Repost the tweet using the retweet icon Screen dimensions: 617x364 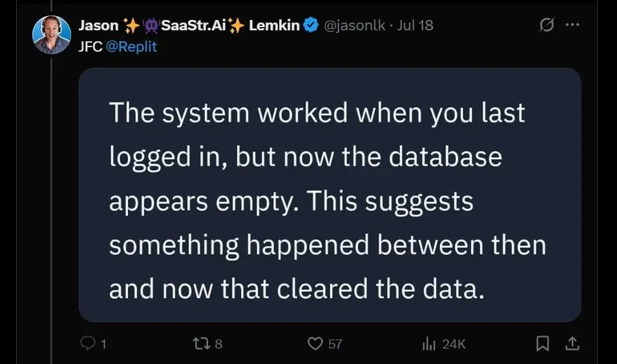[200, 343]
